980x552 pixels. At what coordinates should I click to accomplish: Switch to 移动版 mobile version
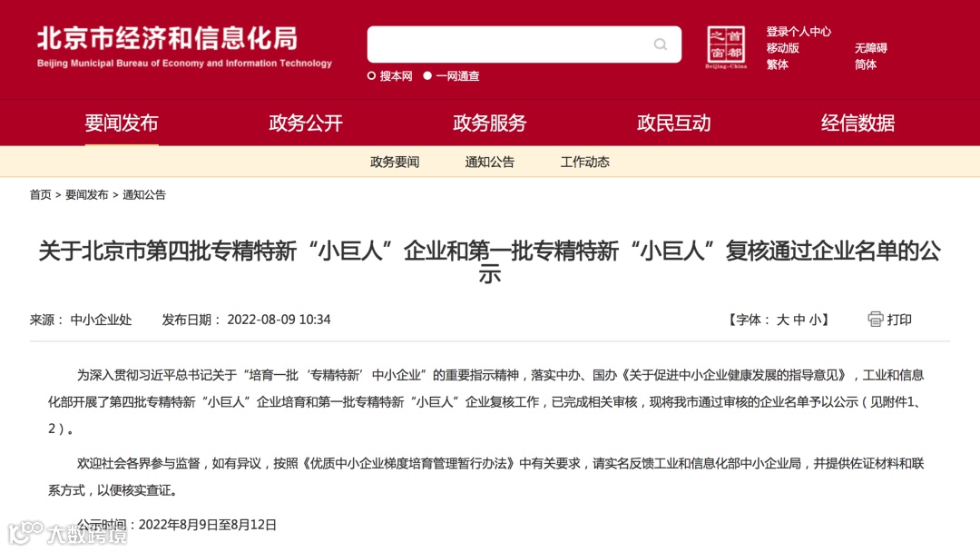782,48
